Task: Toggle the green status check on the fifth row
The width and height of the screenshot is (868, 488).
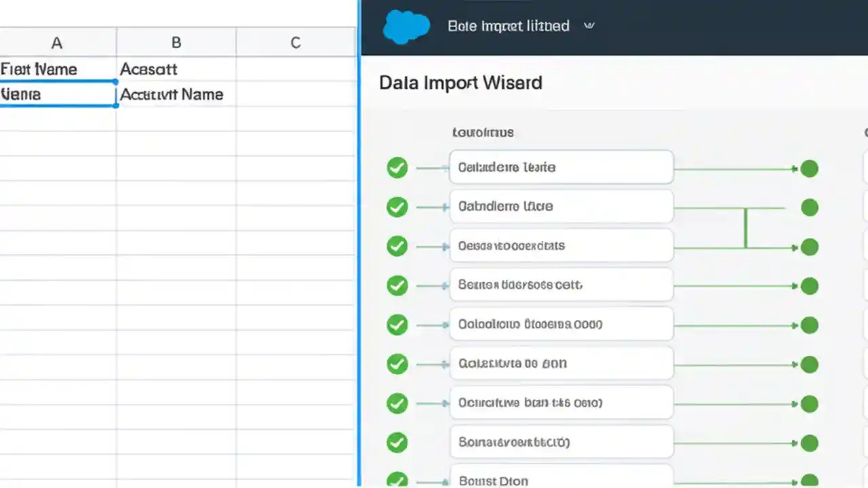Action: point(397,324)
